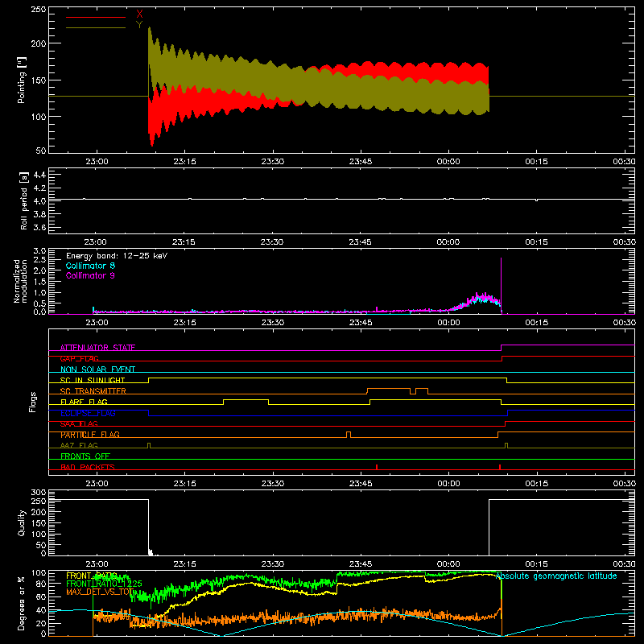This screenshot has width=644, height=644.
Task: Click the '50' tick of Pointing axis
Action: [x=41, y=151]
